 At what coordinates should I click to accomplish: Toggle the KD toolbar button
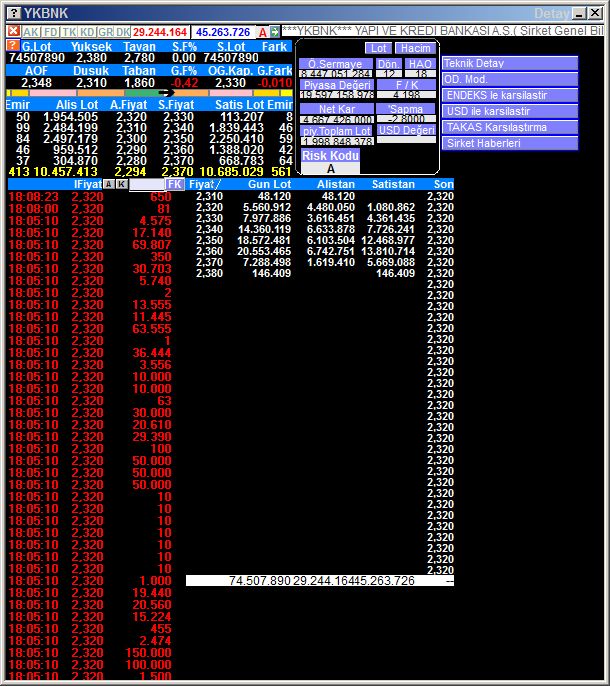coord(88,32)
